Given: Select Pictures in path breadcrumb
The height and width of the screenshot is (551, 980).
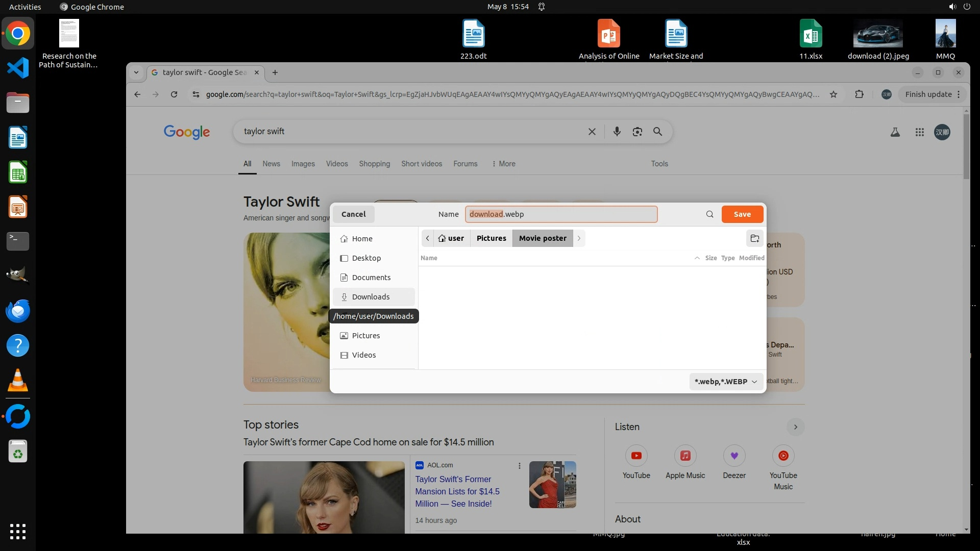Looking at the screenshot, I should [x=491, y=238].
